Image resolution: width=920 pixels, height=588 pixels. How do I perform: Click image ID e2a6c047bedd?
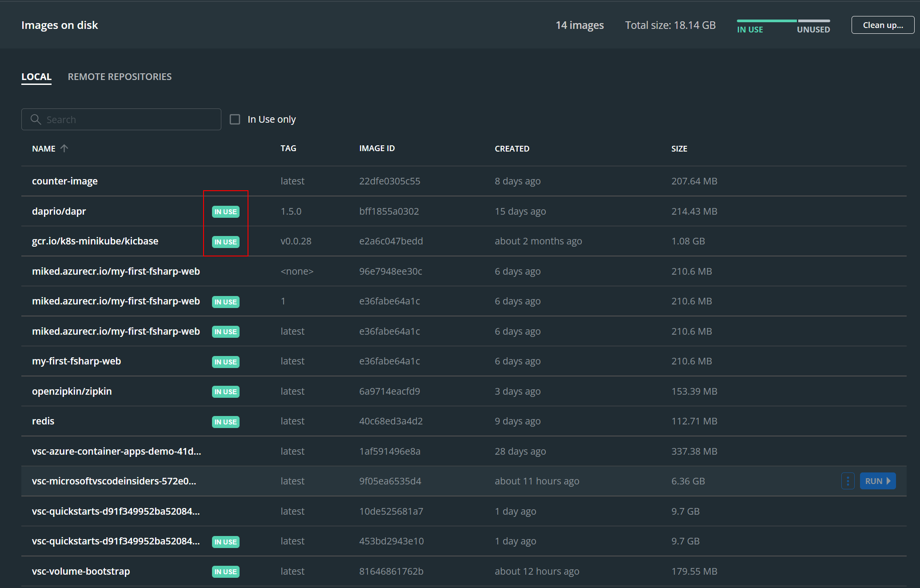pyautogui.click(x=391, y=241)
